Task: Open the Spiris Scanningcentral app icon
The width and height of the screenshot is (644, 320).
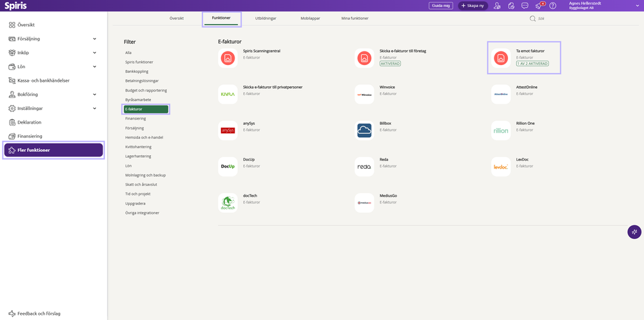Action: (228, 58)
